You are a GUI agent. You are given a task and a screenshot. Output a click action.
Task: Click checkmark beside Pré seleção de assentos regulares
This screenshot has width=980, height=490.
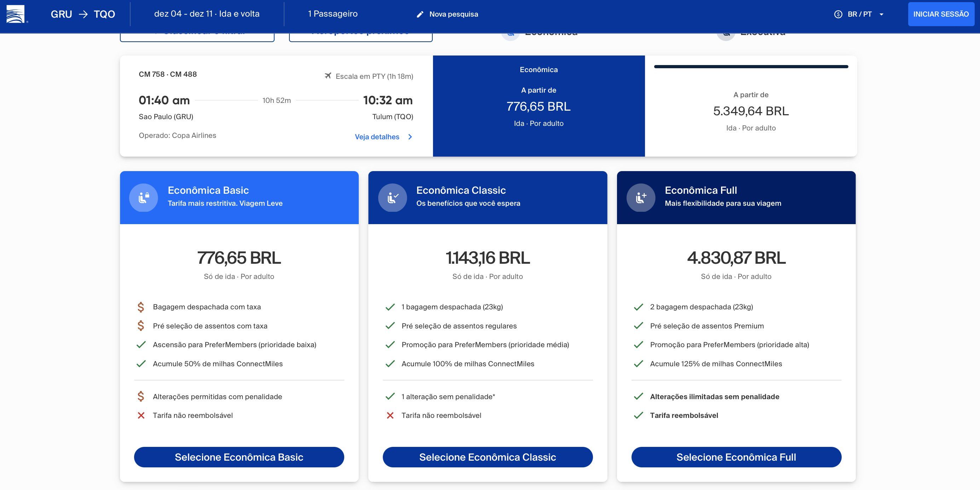[390, 326]
